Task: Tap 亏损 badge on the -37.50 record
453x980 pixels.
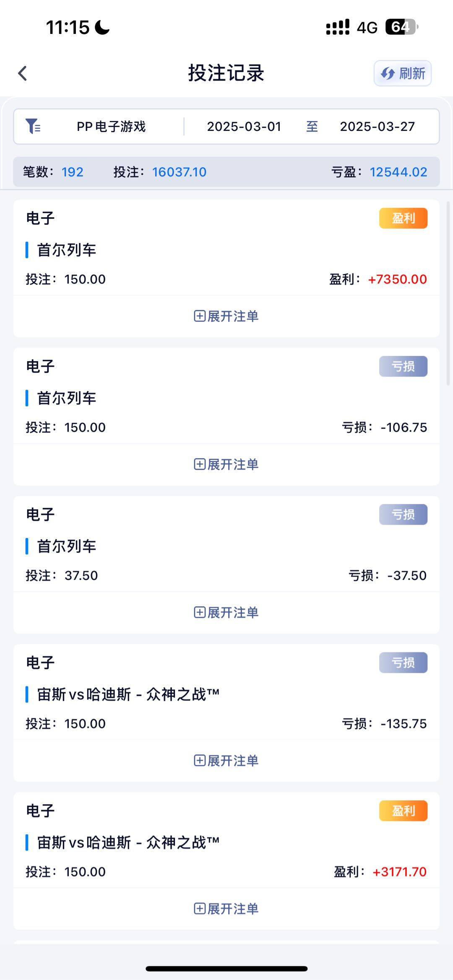Action: pos(403,515)
